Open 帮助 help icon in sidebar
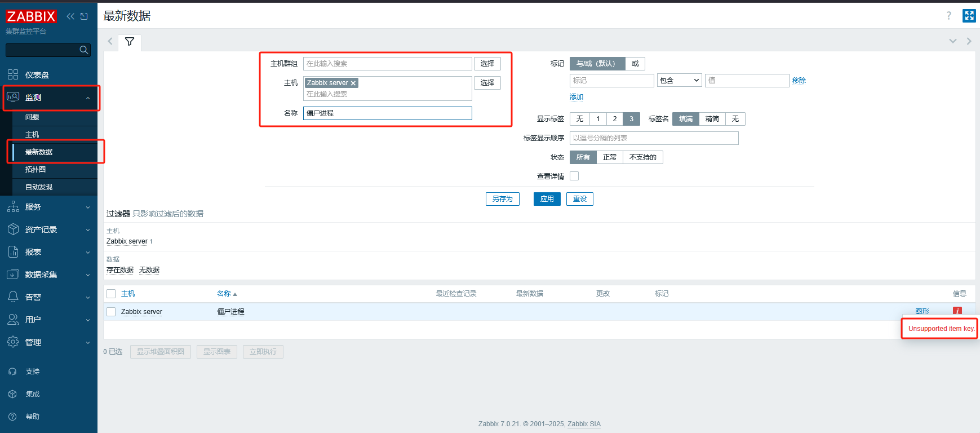Viewport: 980px width, 433px height. point(12,417)
